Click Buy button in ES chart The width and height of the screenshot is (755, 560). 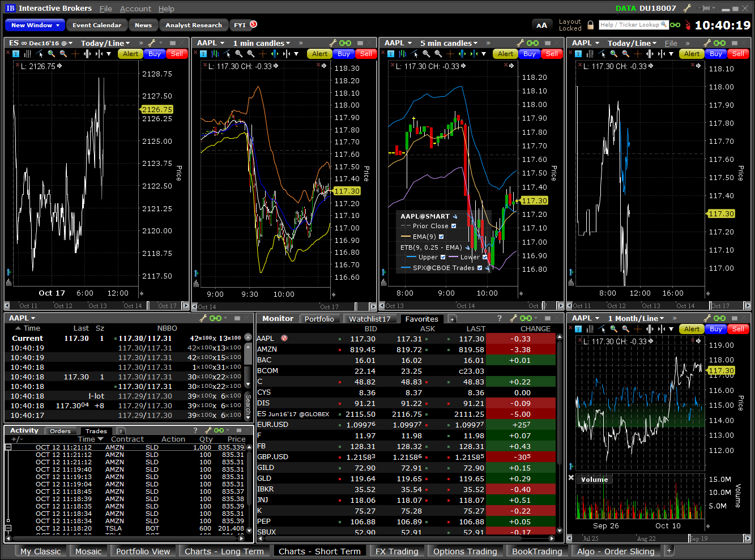[155, 54]
